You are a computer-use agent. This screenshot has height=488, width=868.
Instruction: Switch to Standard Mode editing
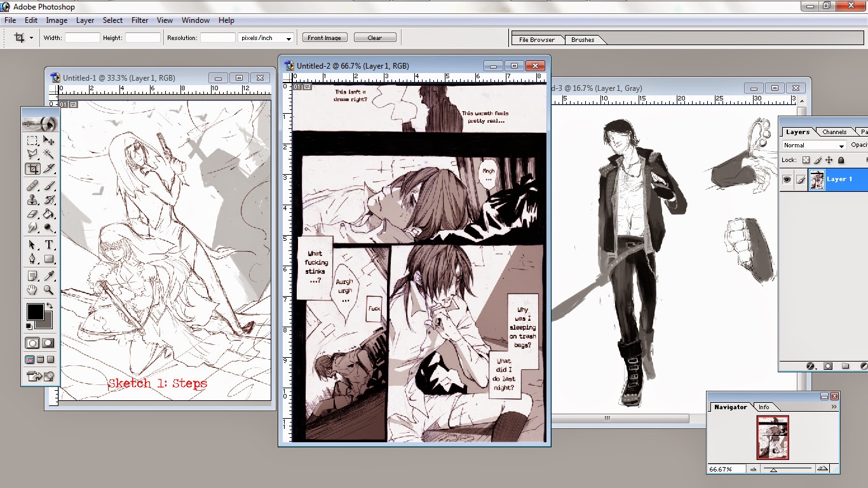point(32,343)
